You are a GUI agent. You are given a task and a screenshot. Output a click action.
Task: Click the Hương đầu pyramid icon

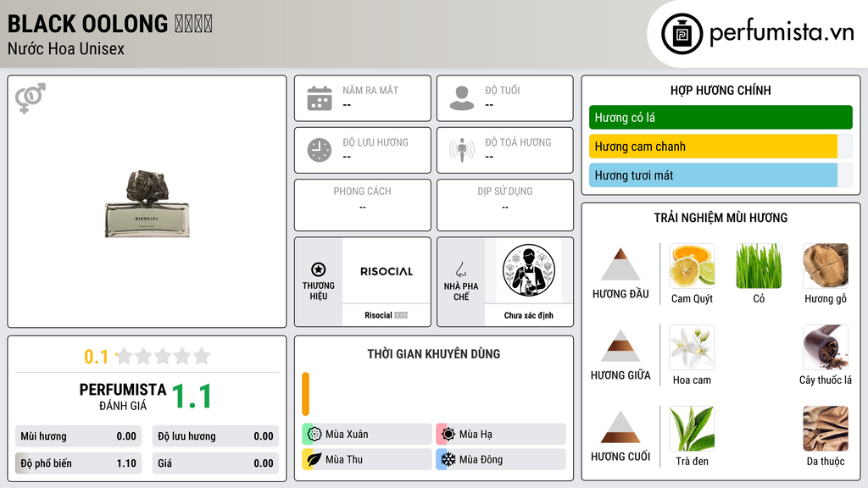pyautogui.click(x=620, y=264)
